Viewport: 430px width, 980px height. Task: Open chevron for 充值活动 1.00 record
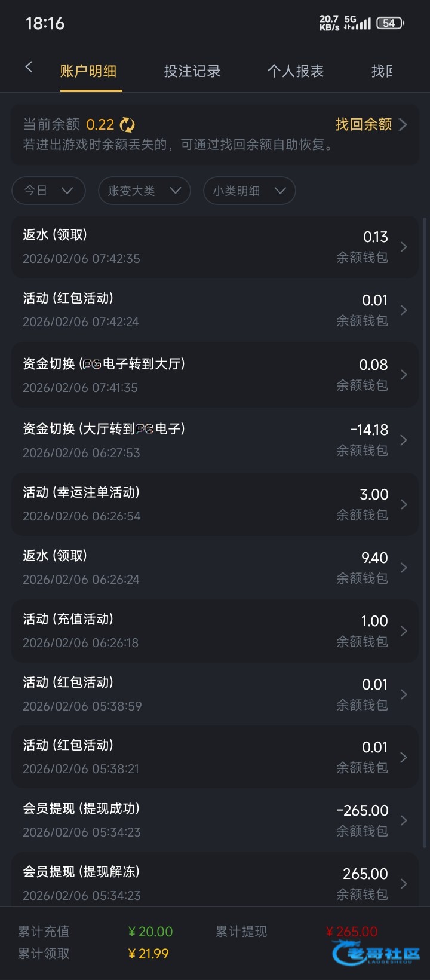pos(404,631)
